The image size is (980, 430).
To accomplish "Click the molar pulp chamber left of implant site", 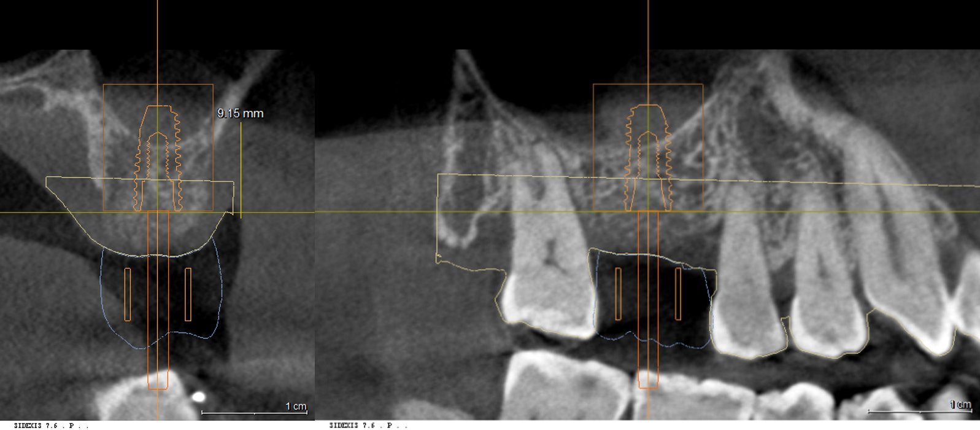I will click(550, 253).
